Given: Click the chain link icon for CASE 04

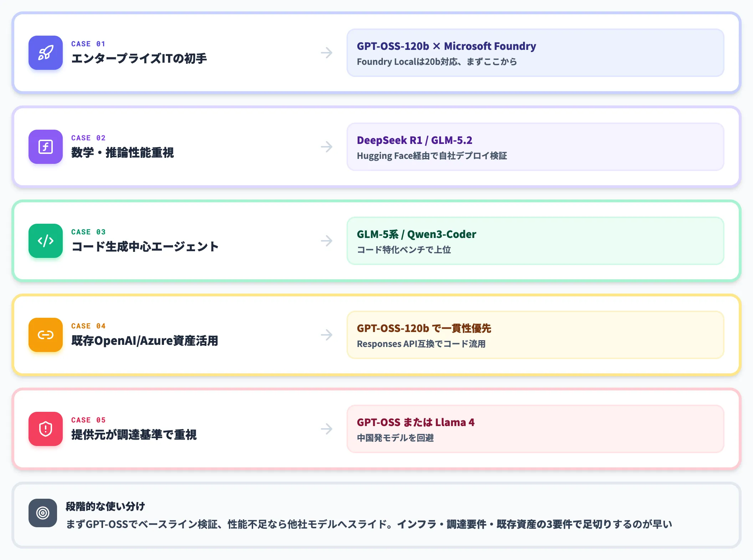Looking at the screenshot, I should pos(46,335).
